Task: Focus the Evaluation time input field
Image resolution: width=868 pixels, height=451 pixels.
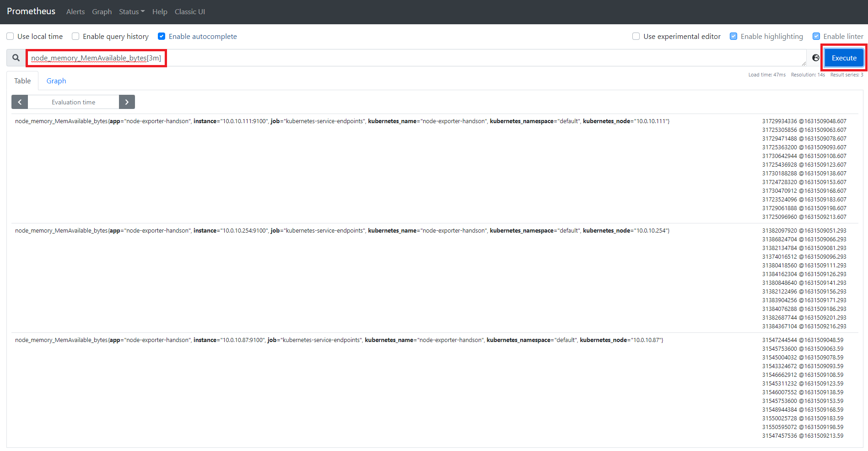Action: click(73, 102)
